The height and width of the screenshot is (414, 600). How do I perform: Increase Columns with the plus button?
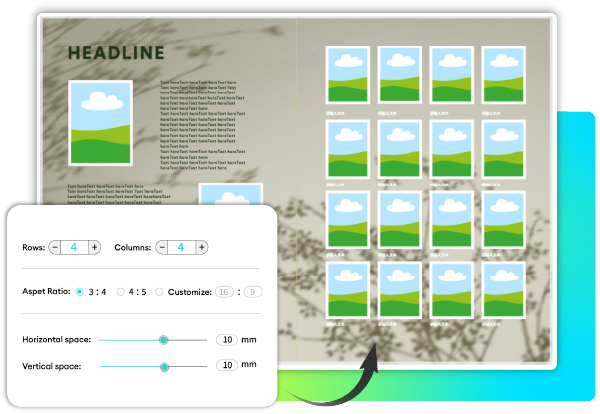point(201,247)
